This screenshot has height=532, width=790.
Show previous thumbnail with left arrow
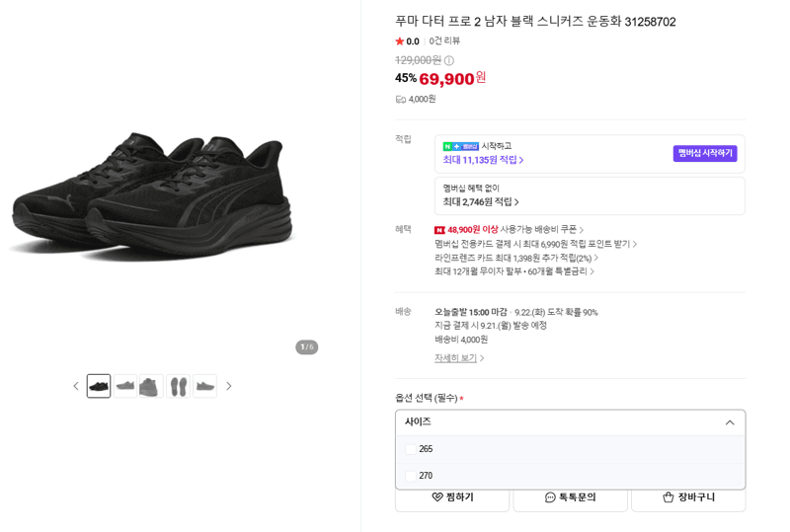(76, 386)
